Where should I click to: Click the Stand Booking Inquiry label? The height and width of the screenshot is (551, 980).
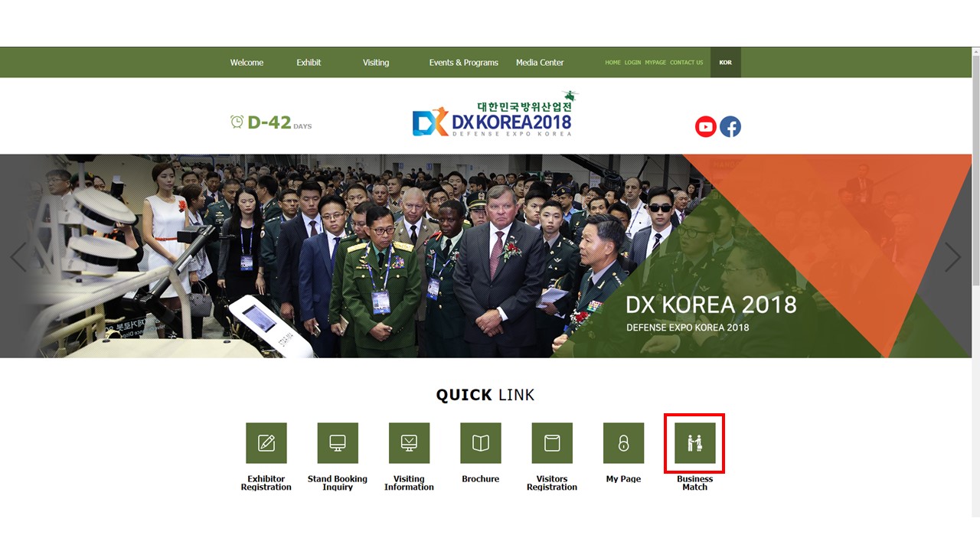tap(338, 483)
